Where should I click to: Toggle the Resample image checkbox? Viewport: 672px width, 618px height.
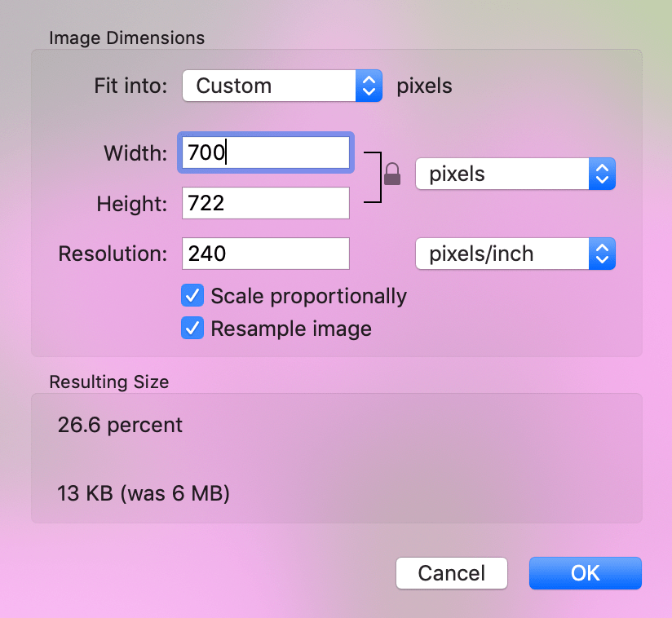192,329
